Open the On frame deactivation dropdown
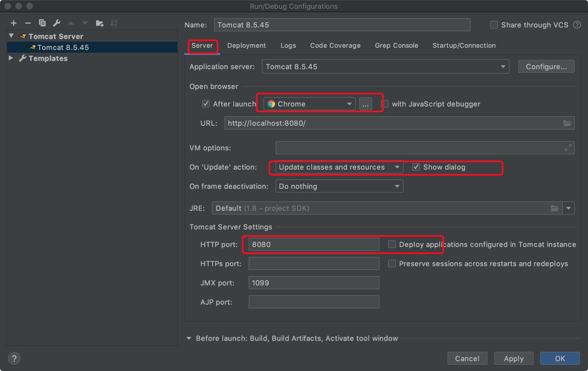 point(339,186)
